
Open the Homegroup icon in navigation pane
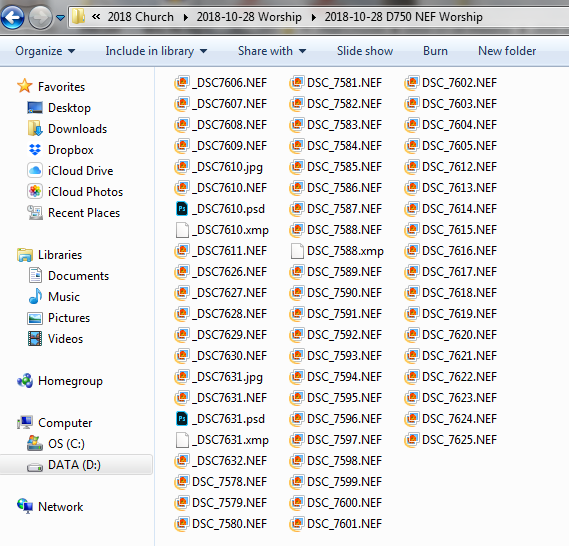[x=25, y=381]
